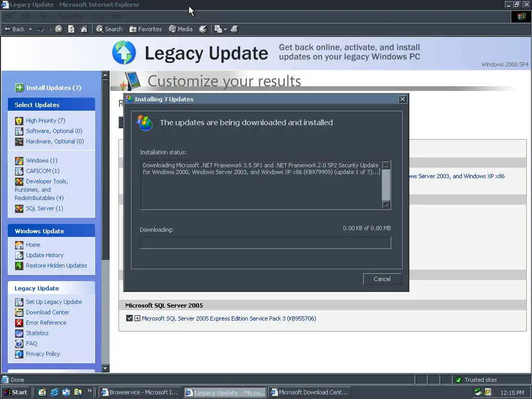The image size is (532, 399).
Task: Click the Legacy Update globe logo
Action: click(x=124, y=52)
